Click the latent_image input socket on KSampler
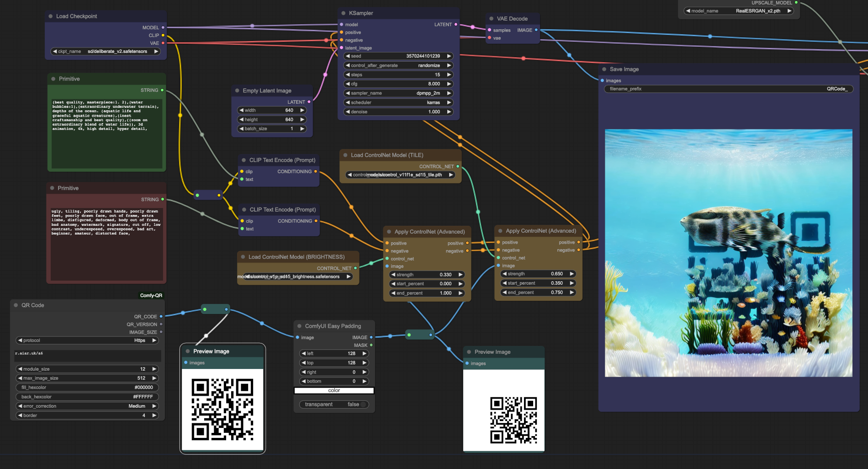The image size is (868, 469). click(x=341, y=48)
